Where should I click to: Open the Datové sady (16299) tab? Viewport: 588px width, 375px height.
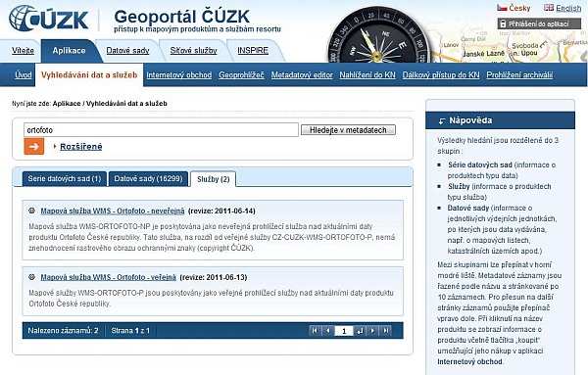pos(148,179)
